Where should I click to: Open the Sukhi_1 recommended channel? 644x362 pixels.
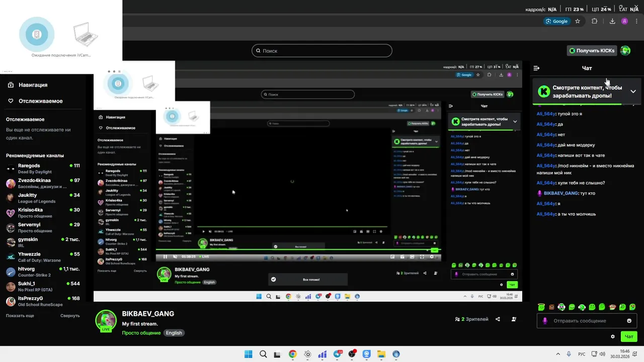[x=43, y=287]
